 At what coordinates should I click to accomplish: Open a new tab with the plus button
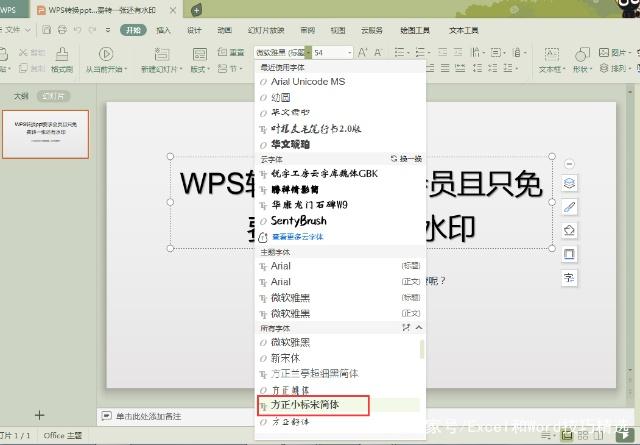[196, 10]
